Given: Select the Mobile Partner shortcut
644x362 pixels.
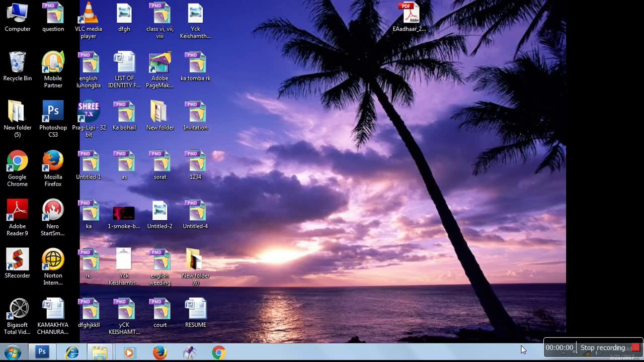Looking at the screenshot, I should point(53,70).
